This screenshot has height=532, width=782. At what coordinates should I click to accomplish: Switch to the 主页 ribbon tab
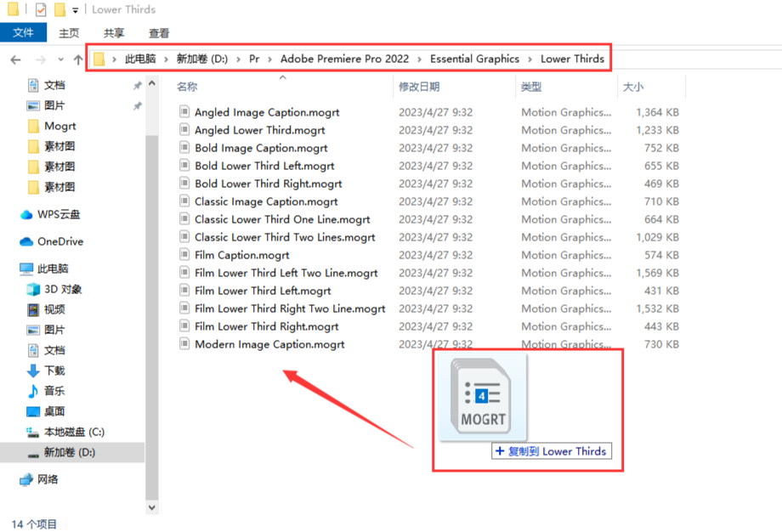point(69,33)
